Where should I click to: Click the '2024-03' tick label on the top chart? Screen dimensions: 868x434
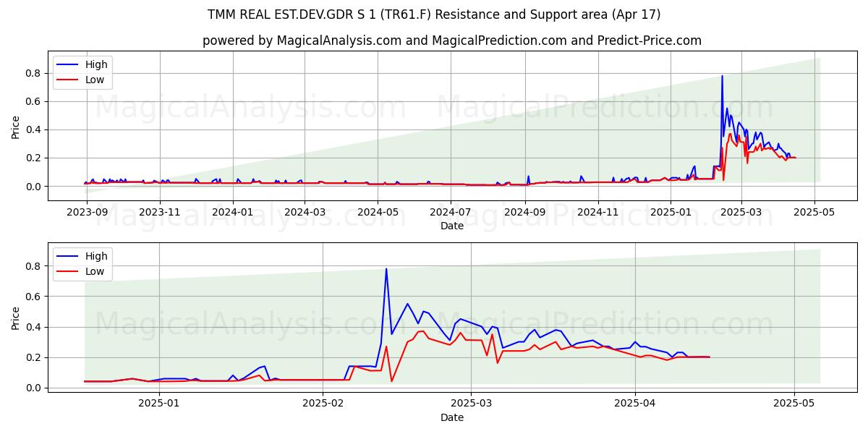pos(305,212)
